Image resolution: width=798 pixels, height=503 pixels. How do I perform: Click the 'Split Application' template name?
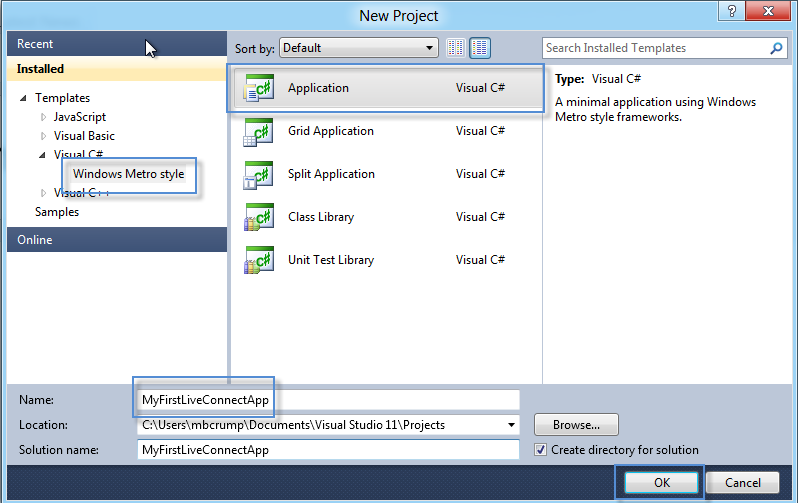pyautogui.click(x=331, y=174)
